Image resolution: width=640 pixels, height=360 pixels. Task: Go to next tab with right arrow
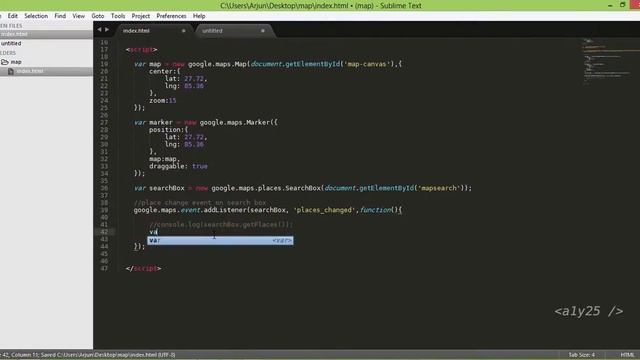tap(107, 30)
